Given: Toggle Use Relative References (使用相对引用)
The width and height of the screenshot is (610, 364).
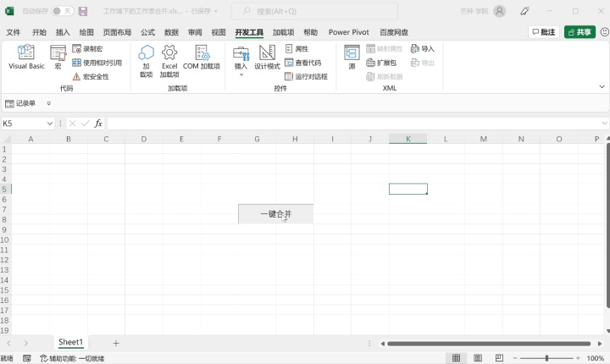Looking at the screenshot, I should click(x=97, y=63).
